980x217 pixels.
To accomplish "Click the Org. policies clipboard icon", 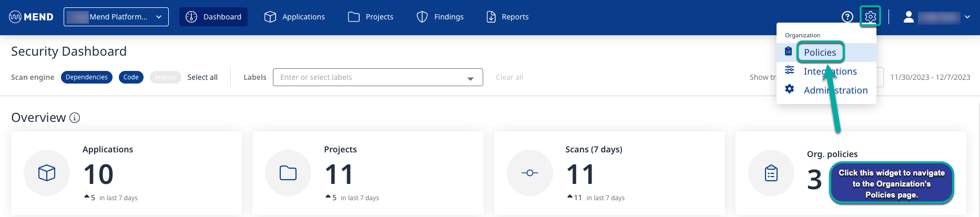I will click(x=771, y=173).
